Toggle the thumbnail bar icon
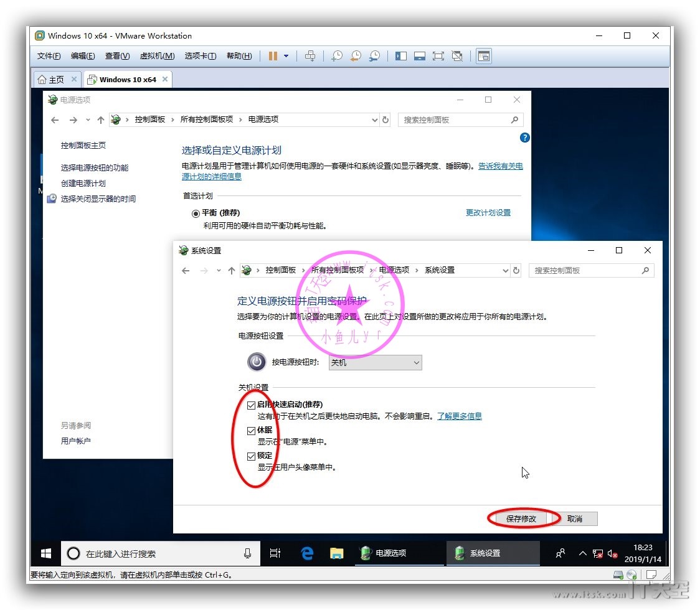Viewport: 700px width, 610px height. tap(420, 56)
